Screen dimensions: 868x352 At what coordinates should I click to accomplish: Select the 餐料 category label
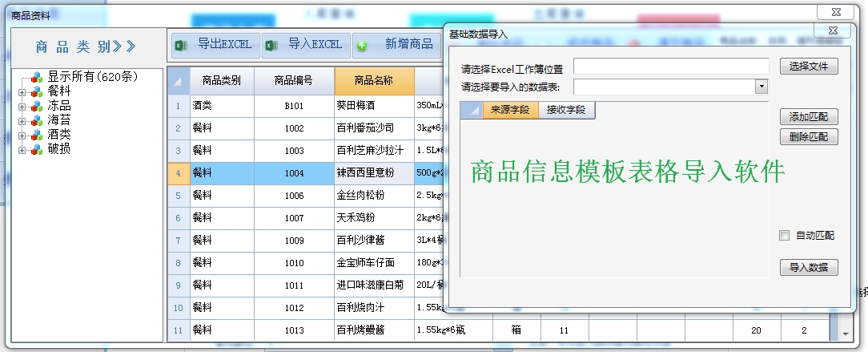[x=59, y=91]
